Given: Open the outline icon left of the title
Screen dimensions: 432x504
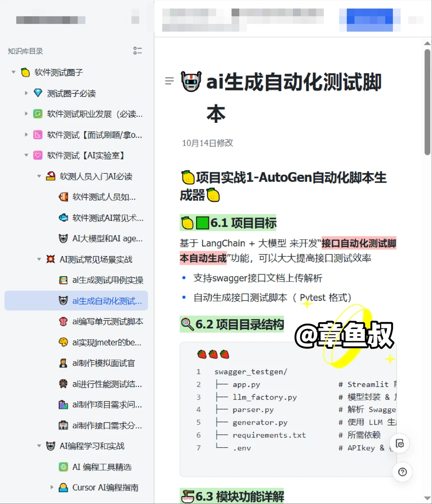Looking at the screenshot, I should click(169, 81).
